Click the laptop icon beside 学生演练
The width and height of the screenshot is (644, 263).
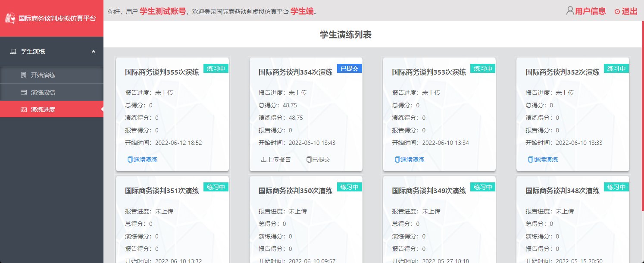coord(13,51)
